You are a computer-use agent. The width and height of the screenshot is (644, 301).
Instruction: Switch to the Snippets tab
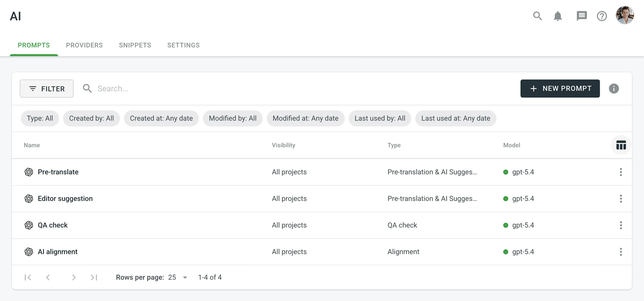tap(135, 45)
